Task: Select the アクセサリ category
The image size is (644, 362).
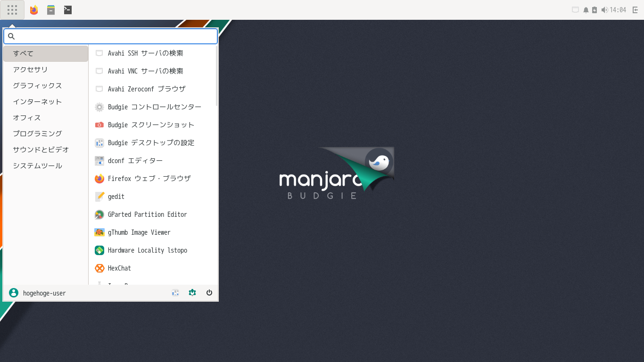Action: (46, 70)
